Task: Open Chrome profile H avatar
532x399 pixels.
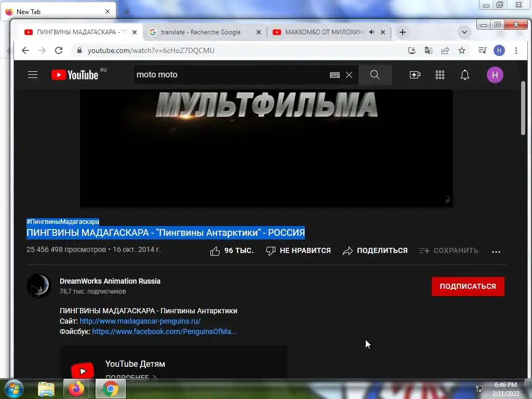Action: pyautogui.click(x=499, y=50)
